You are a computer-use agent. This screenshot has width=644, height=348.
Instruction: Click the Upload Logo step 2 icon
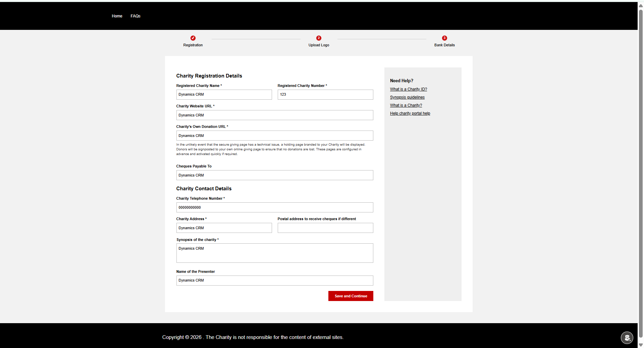[x=319, y=38]
